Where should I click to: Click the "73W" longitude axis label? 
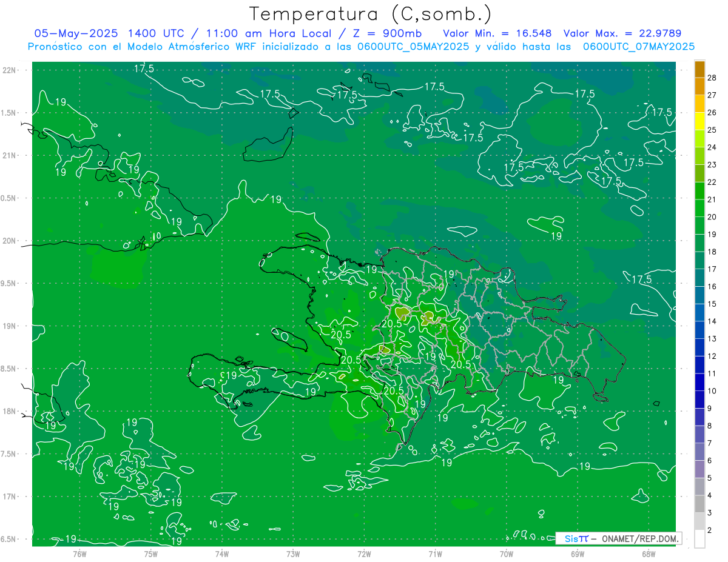293,554
